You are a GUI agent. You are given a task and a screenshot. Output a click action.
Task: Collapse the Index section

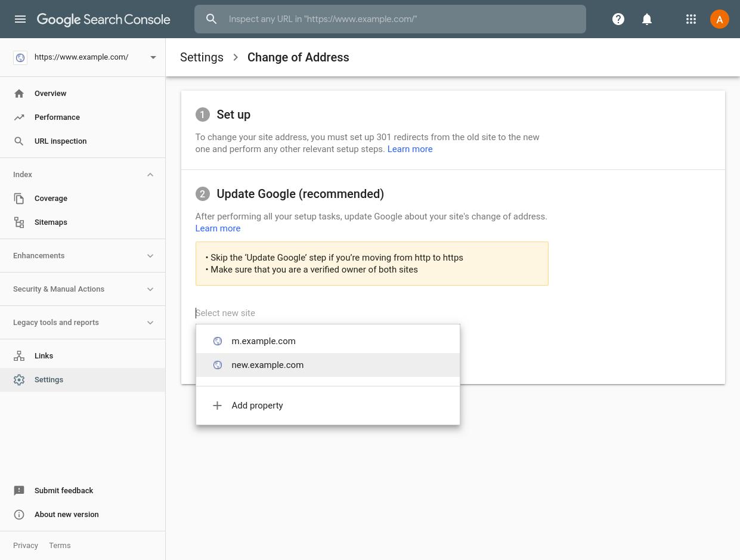coord(150,174)
